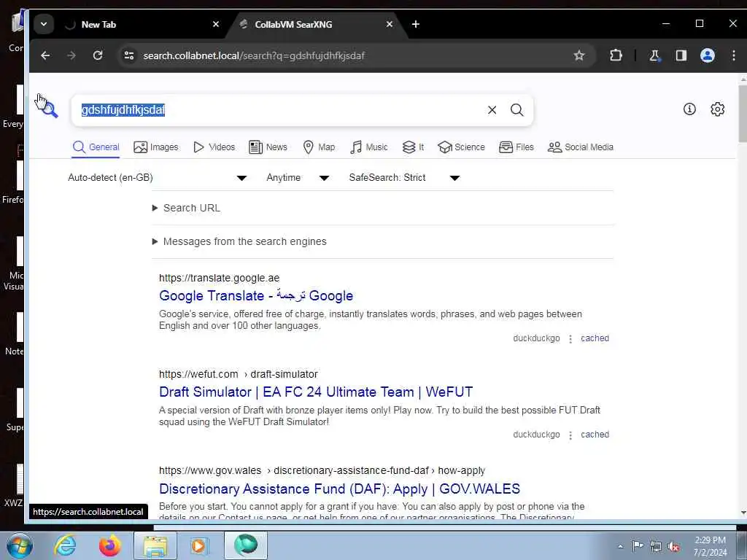The image size is (747, 560).
Task: Click the https://wefut.com draft-simulator URL text
Action: point(239,374)
